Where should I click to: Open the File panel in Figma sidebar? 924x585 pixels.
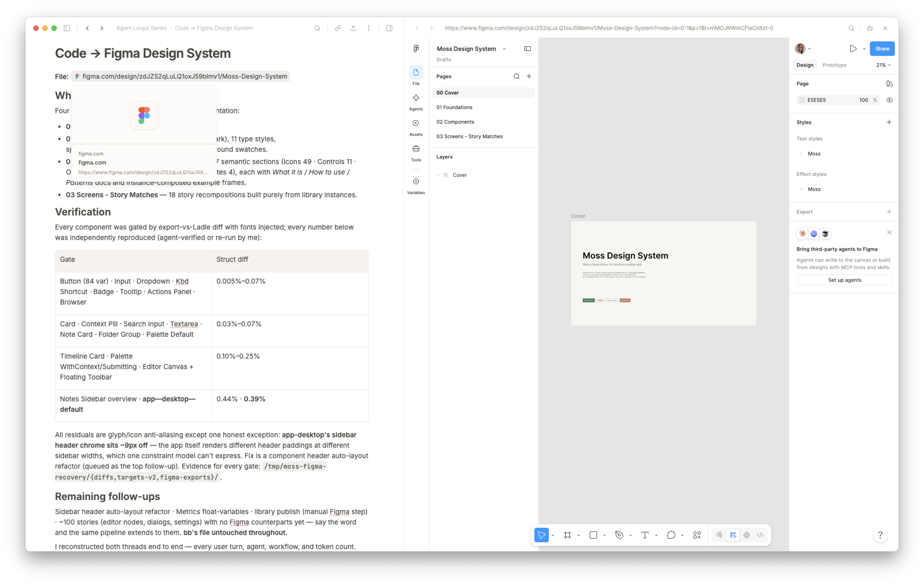pyautogui.click(x=416, y=76)
